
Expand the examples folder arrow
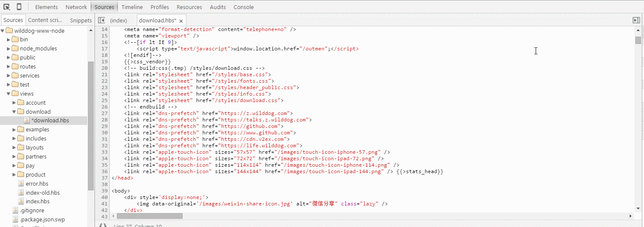coord(14,129)
